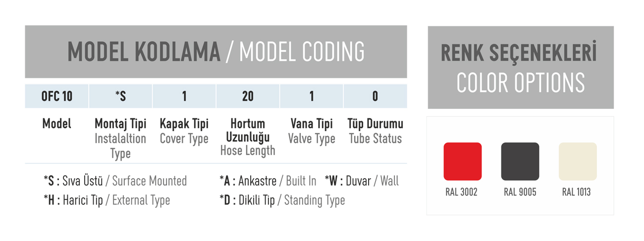Click the Kapak Tipi Cover Type label
This screenshot has width=644, height=241.
(x=184, y=131)
